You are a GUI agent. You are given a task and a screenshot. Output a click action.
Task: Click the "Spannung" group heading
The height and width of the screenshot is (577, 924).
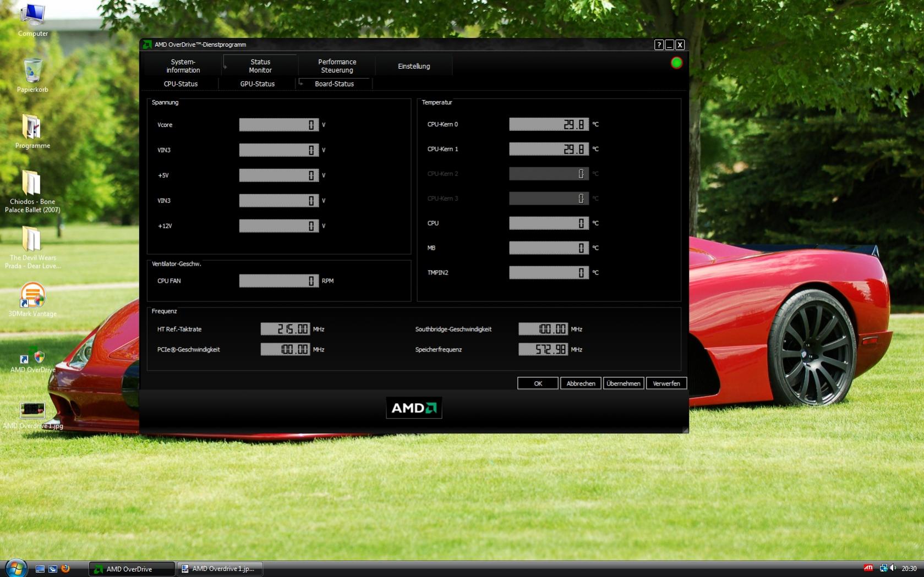pyautogui.click(x=165, y=102)
